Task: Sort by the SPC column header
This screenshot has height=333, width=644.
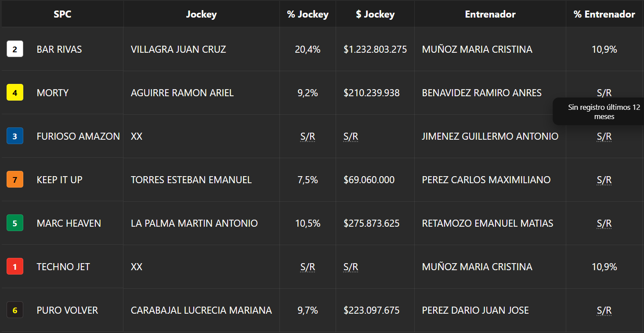Action: (x=62, y=14)
